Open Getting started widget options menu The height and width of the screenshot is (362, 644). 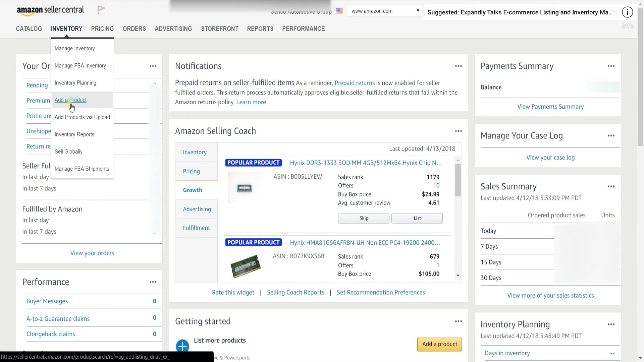tap(459, 321)
